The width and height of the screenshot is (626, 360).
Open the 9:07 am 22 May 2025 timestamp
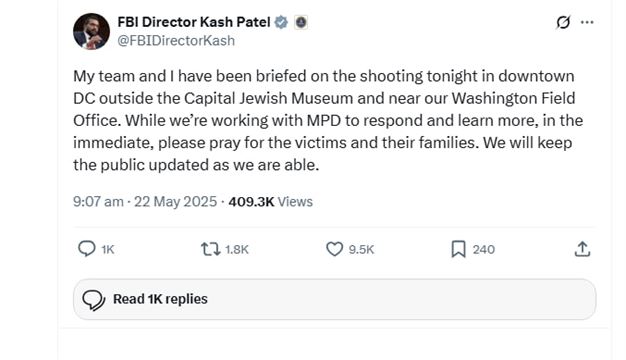click(145, 202)
